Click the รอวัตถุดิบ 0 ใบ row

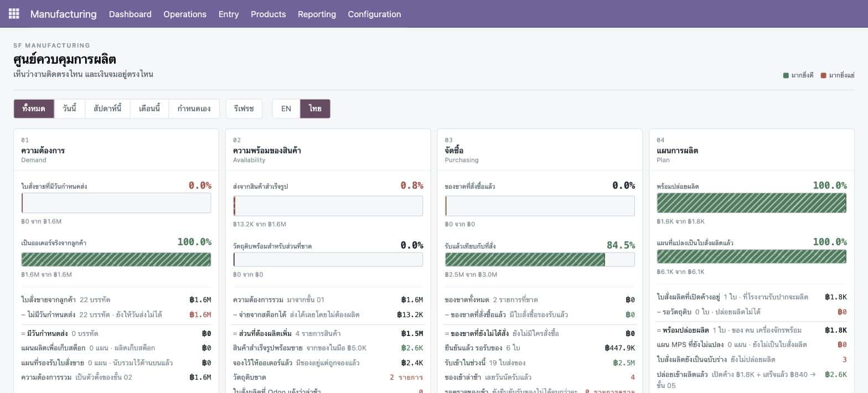[752, 312]
